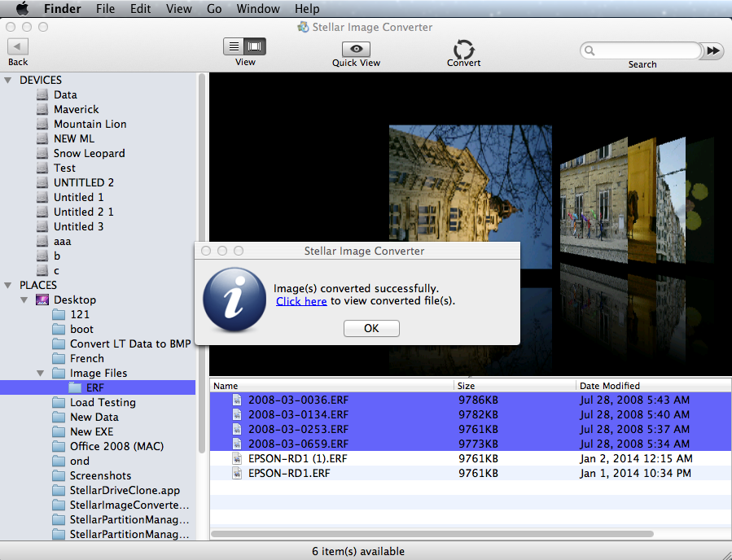Click OK in the success dialog
Image resolution: width=732 pixels, height=560 pixels.
371,328
